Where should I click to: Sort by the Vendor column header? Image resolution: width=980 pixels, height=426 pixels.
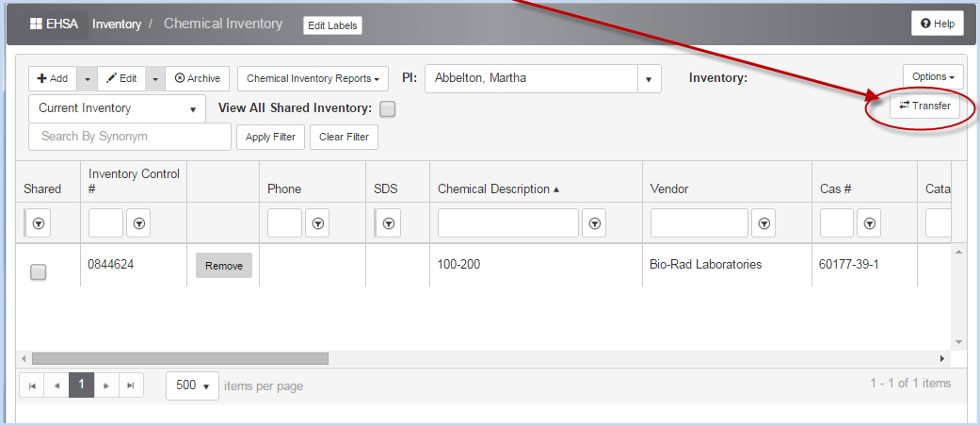click(x=669, y=188)
